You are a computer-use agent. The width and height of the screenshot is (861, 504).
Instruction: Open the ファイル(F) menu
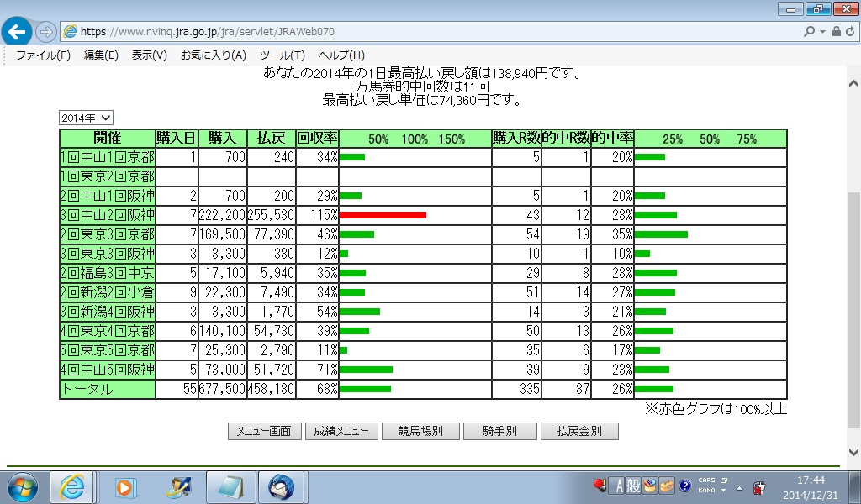(x=43, y=55)
